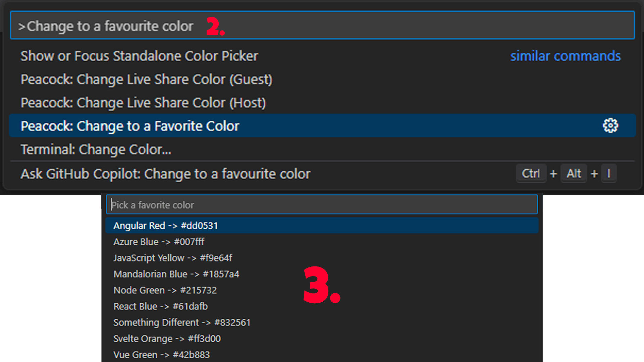Select Svelte Orange color
The width and height of the screenshot is (644, 362).
tap(167, 339)
